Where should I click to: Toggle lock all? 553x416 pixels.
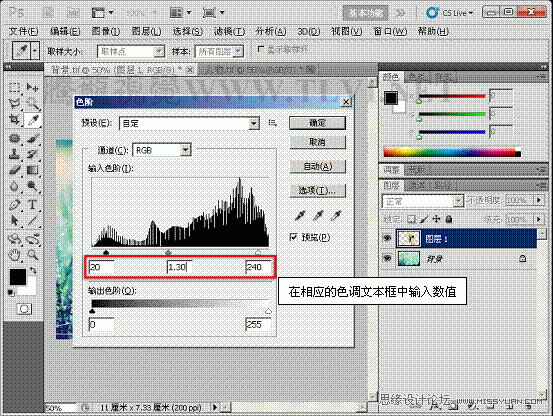449,219
